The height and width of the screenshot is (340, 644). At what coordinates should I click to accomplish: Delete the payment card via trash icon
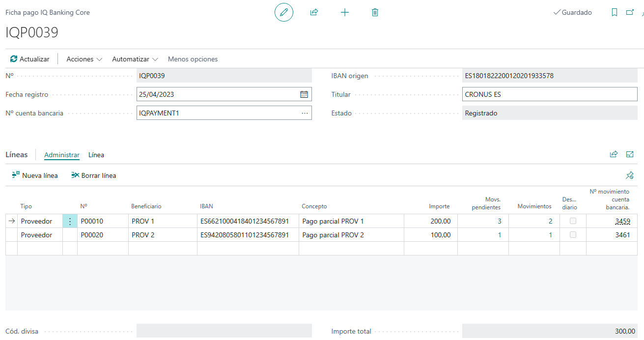[x=375, y=12]
